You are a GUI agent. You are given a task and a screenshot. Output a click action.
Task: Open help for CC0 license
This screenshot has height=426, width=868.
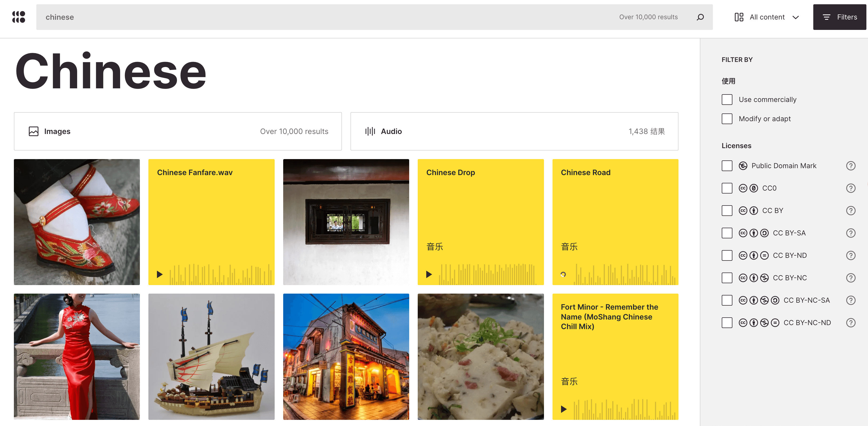(850, 188)
